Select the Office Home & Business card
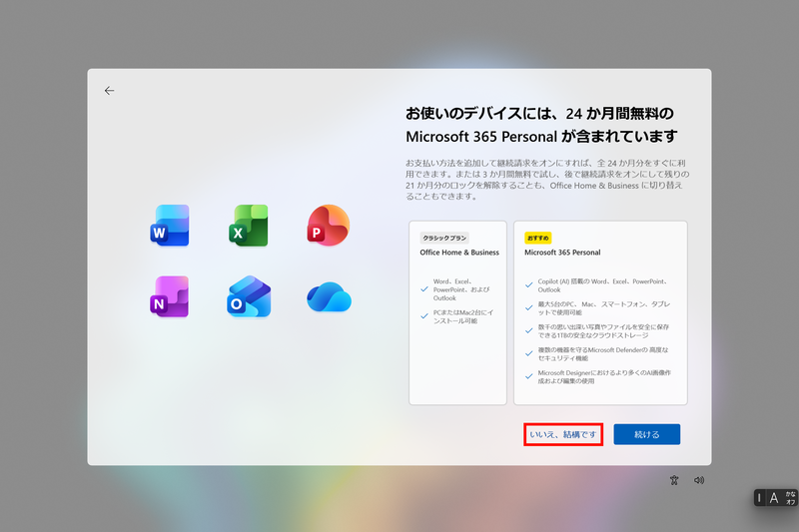 [x=457, y=312]
